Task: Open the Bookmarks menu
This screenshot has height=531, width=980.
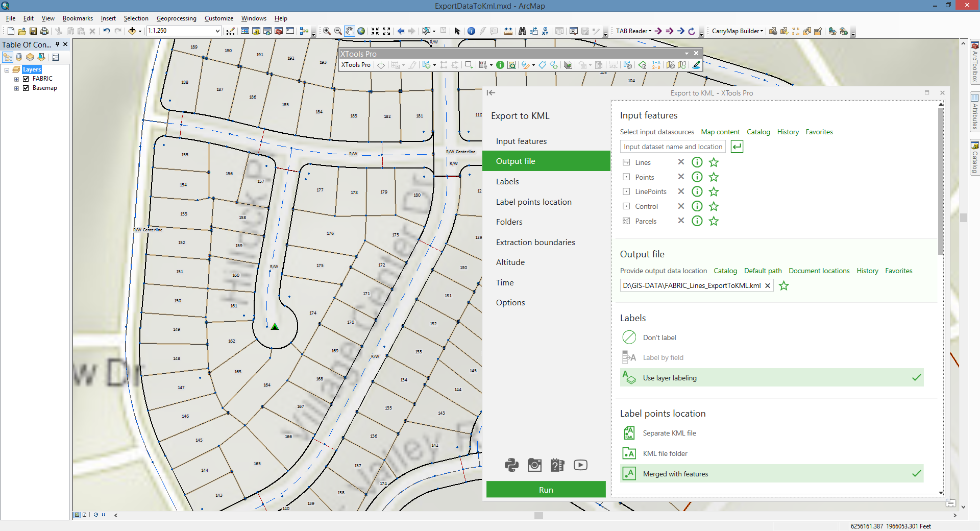Action: (x=78, y=18)
